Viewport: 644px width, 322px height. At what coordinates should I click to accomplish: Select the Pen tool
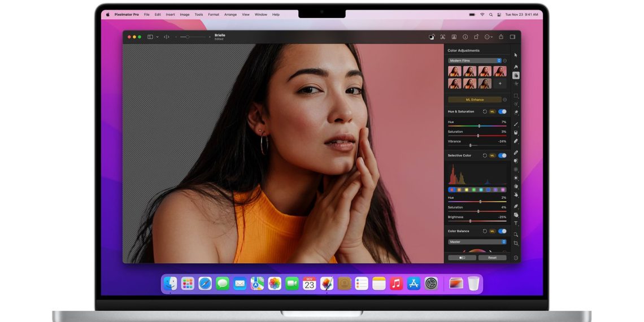(516, 206)
